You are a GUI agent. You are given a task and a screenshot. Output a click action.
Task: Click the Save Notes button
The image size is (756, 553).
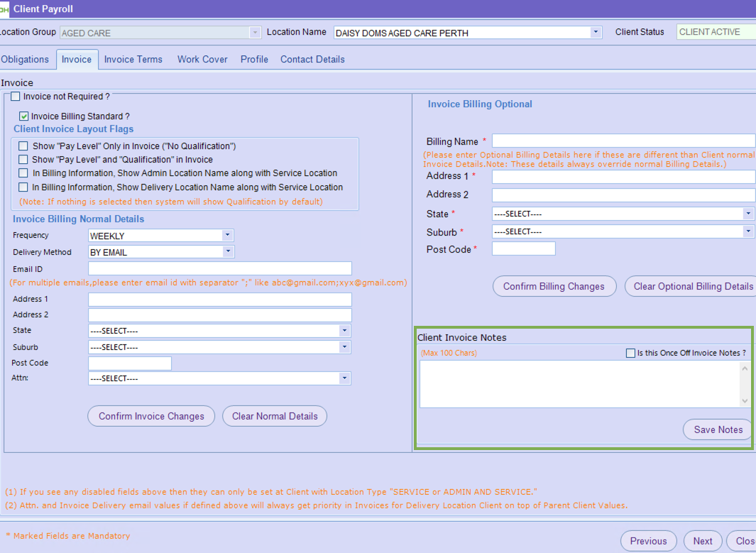pos(718,429)
